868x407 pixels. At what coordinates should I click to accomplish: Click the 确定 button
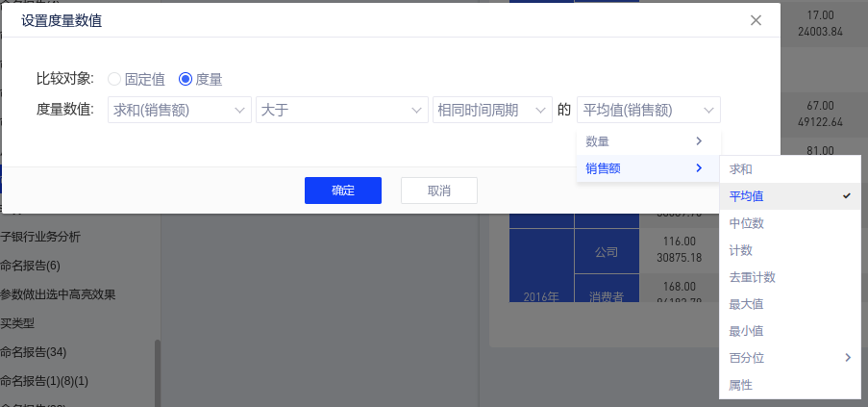point(343,191)
